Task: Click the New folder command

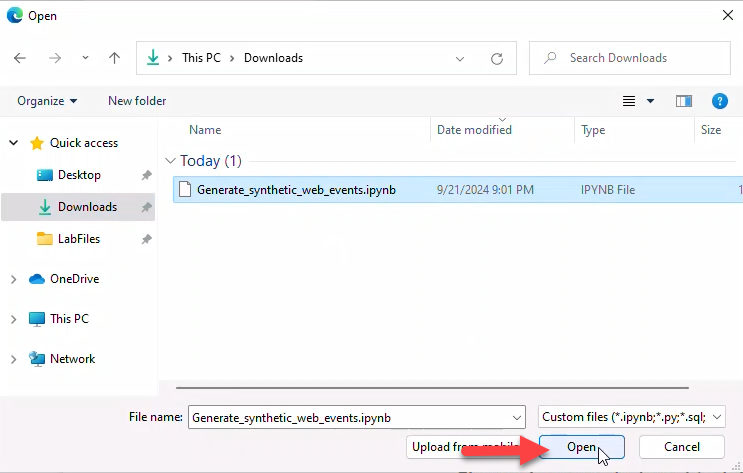Action: (x=137, y=101)
